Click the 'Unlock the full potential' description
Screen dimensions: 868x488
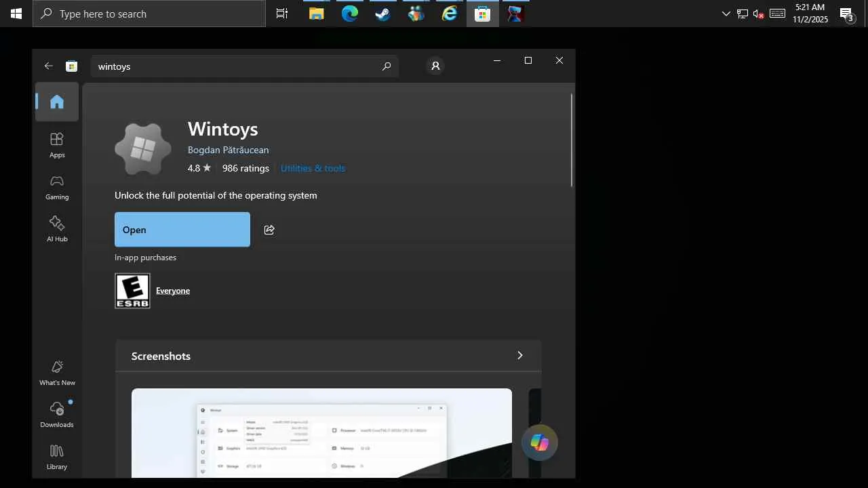[x=216, y=195]
